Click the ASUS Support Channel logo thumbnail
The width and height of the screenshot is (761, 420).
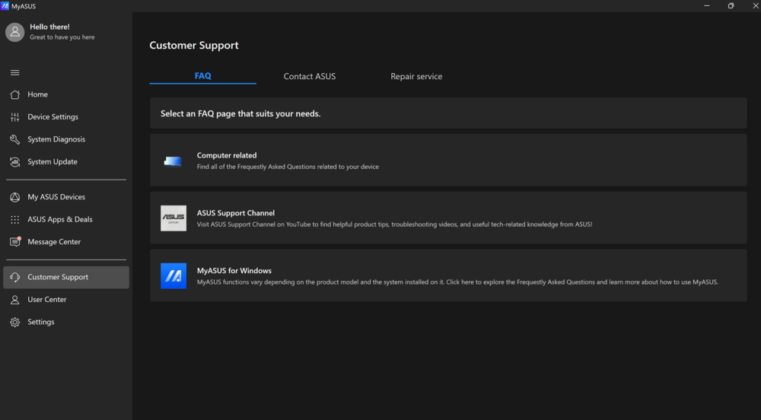173,218
